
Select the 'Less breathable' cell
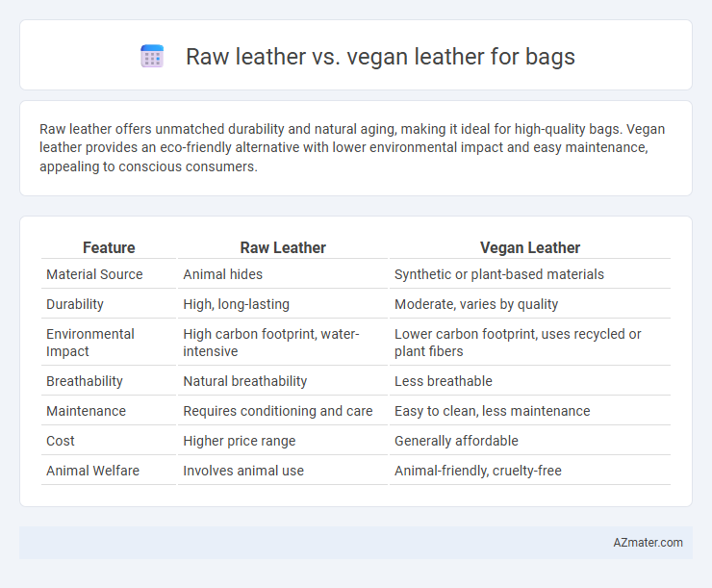pos(444,381)
